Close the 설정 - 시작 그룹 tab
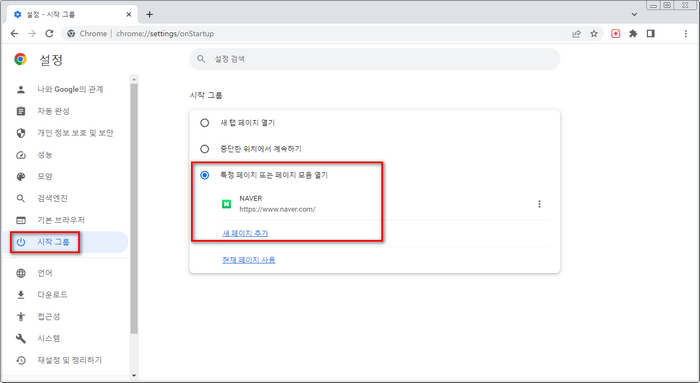The height and width of the screenshot is (383, 700). 129,14
